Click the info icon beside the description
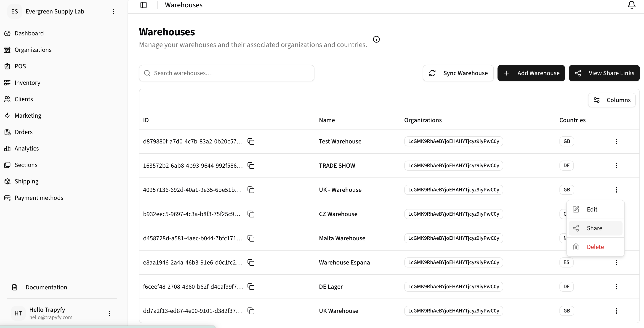 pos(376,39)
